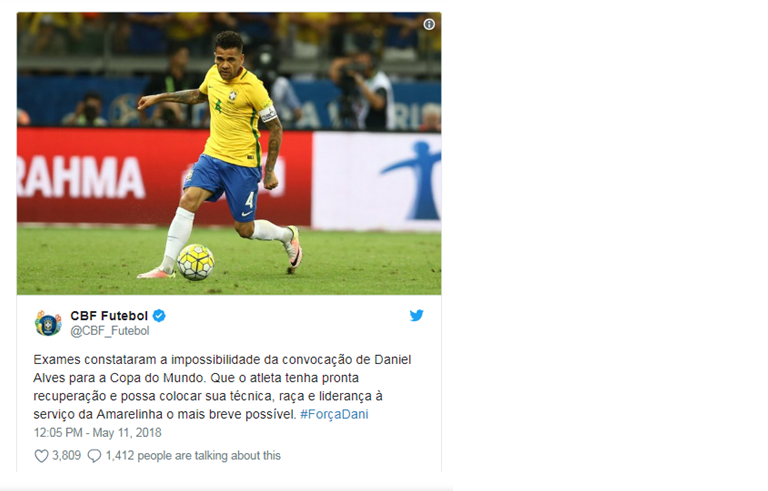Click the captain armband on the player's arm
Image resolution: width=768 pixels, height=491 pixels.
[268, 115]
